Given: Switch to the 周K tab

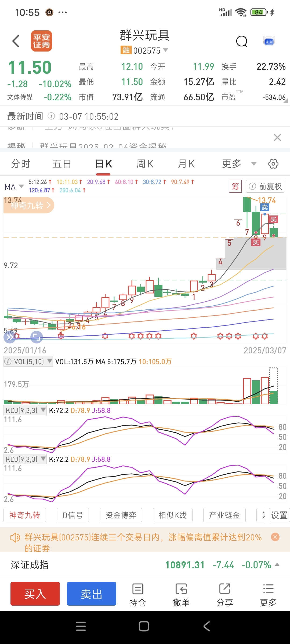Looking at the screenshot, I should tap(145, 164).
